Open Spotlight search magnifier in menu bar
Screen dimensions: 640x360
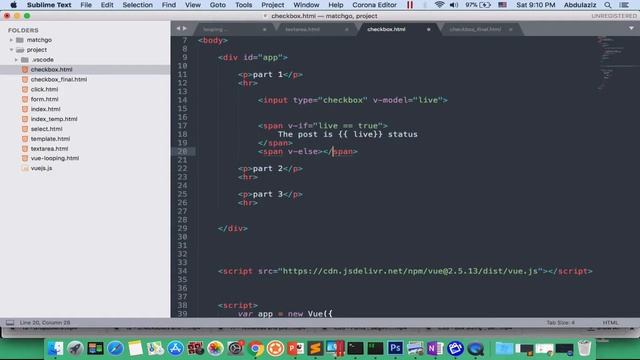(608, 5)
